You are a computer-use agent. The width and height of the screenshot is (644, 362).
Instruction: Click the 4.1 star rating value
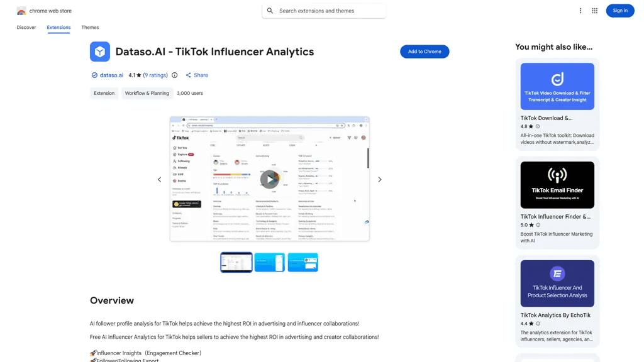click(x=135, y=75)
